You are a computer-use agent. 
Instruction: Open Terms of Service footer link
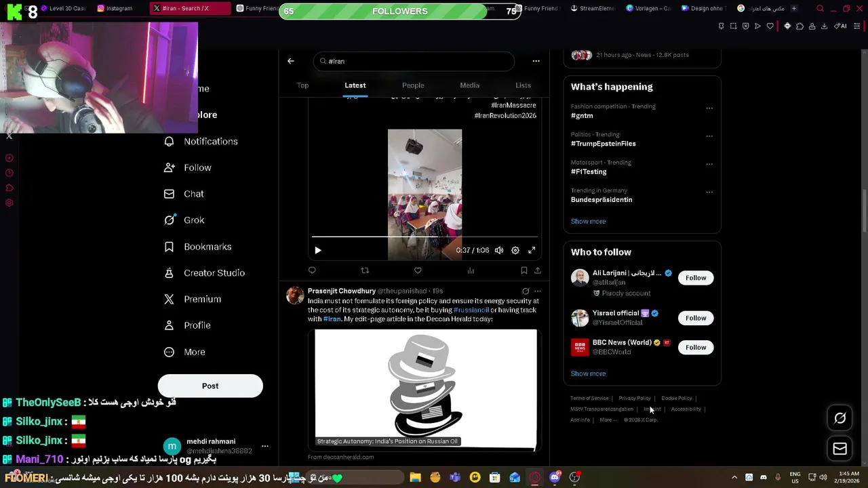click(589, 399)
